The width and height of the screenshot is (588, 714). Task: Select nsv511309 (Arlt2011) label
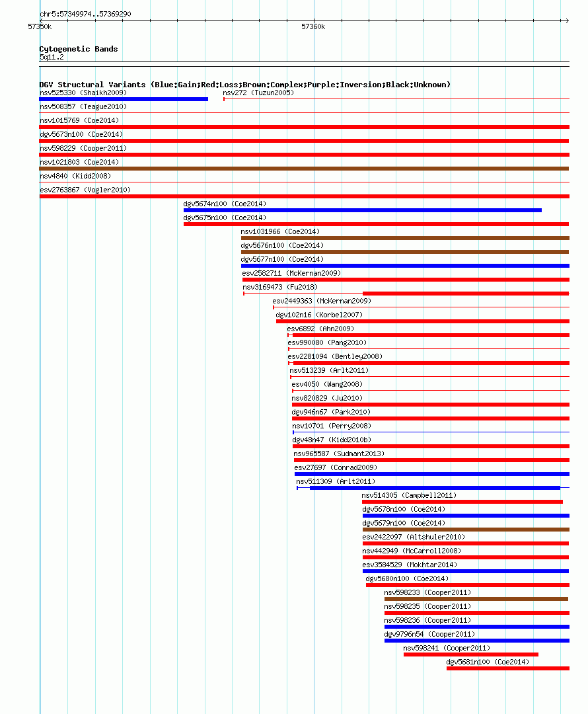pyautogui.click(x=336, y=482)
